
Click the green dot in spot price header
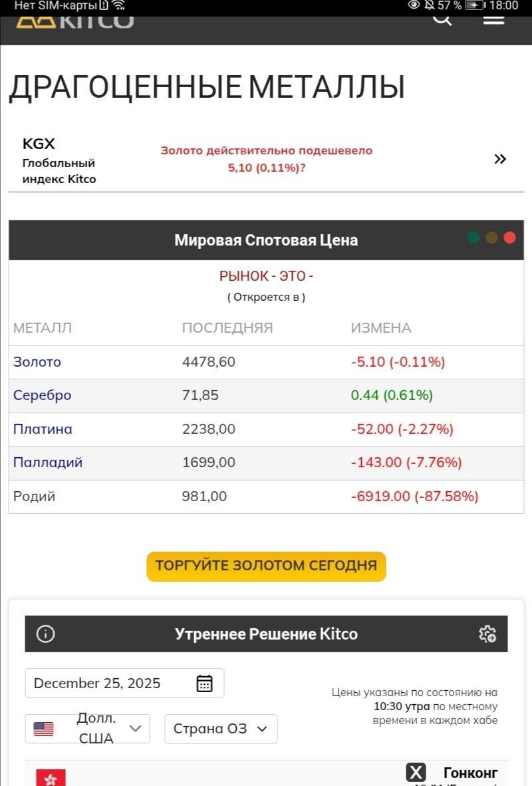(x=473, y=238)
